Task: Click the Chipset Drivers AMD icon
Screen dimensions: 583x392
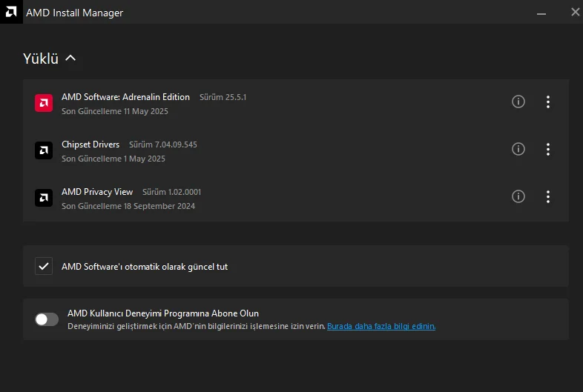Action: 44,150
